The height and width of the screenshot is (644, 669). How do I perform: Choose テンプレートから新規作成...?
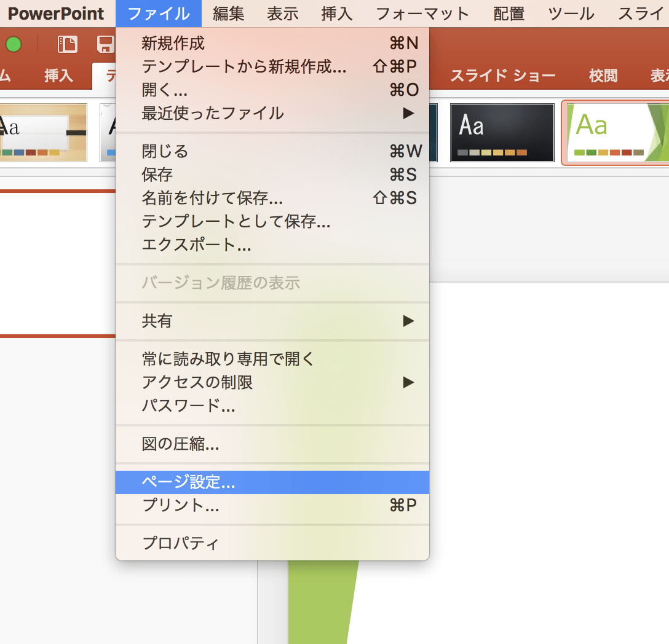tap(272, 66)
